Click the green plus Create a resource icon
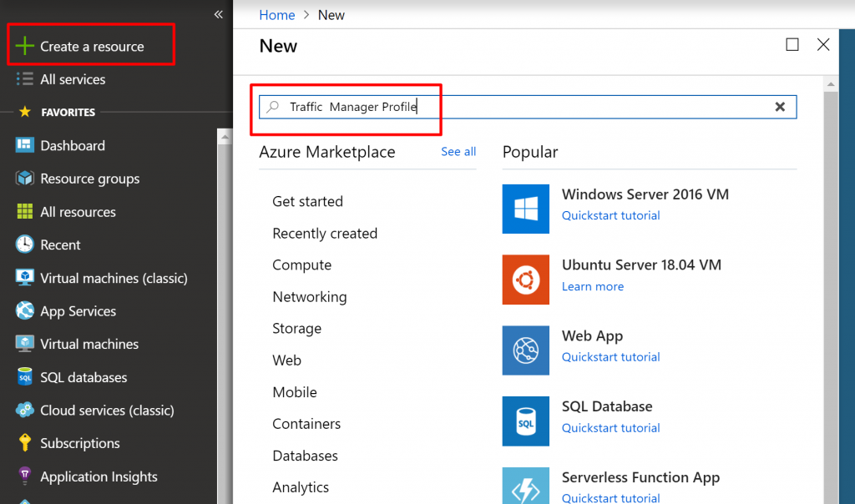 pyautogui.click(x=24, y=46)
